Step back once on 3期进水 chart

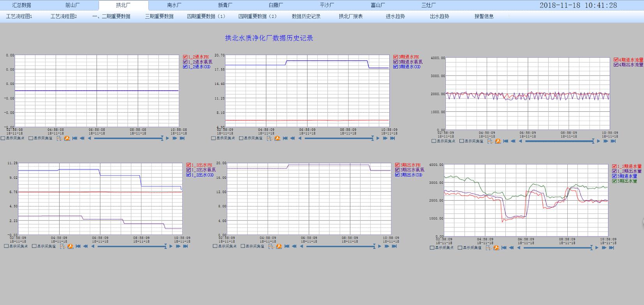click(300, 138)
